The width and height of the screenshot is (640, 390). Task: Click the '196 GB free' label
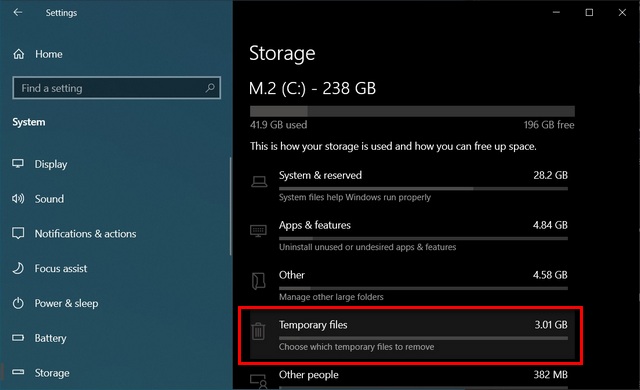(549, 125)
